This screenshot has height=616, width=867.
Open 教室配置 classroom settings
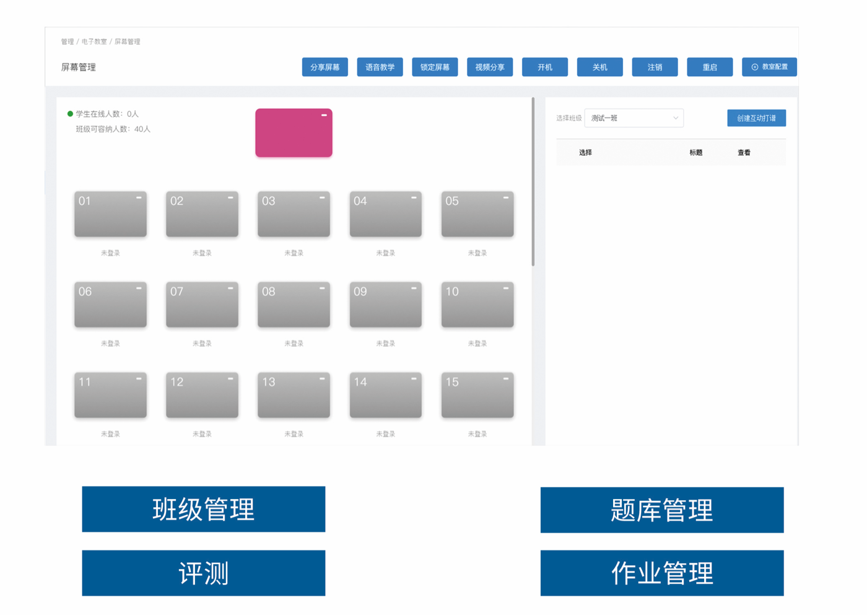click(x=769, y=67)
